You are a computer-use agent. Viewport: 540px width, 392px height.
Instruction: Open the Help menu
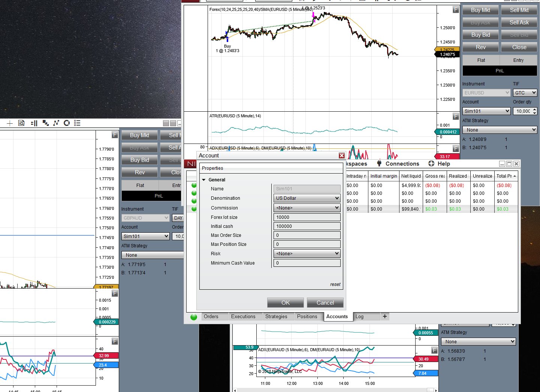(x=444, y=164)
